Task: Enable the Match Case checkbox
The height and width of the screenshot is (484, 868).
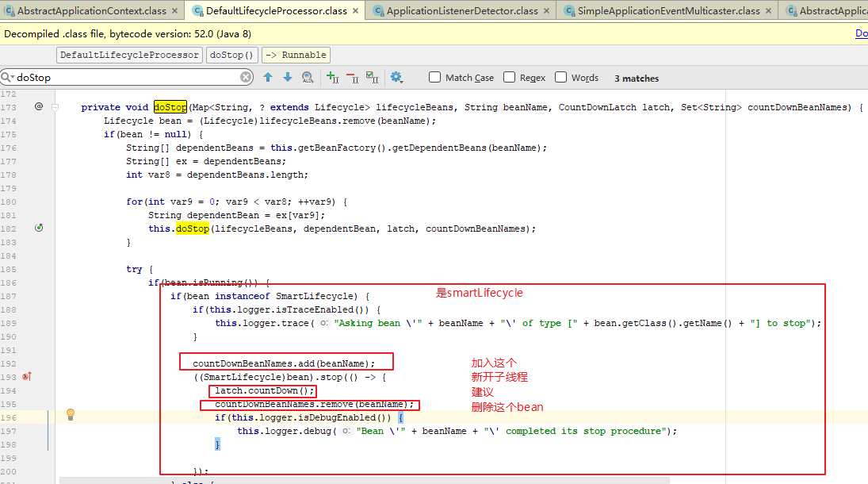Action: click(x=434, y=77)
